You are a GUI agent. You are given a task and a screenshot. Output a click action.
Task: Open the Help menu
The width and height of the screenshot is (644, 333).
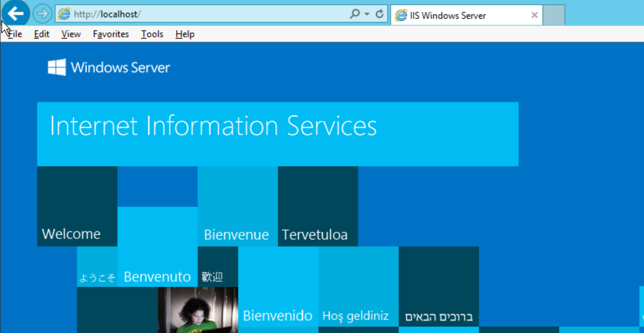[x=185, y=34]
